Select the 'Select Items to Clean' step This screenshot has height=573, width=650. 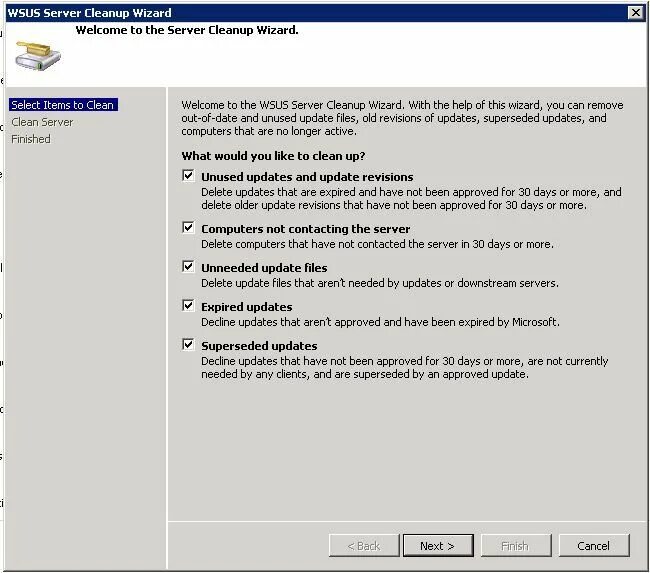tap(63, 105)
